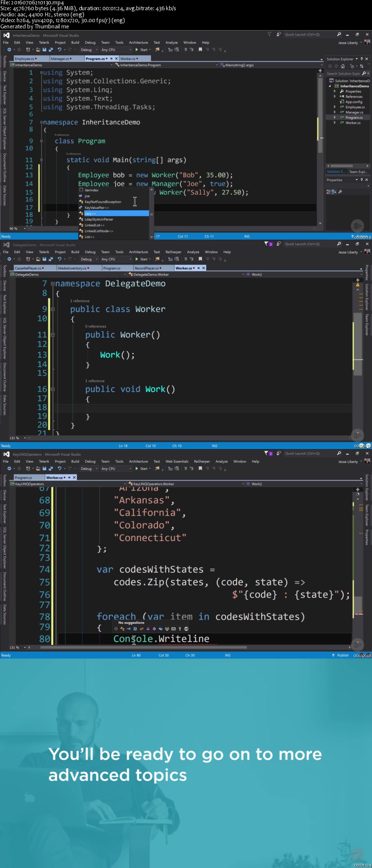Collapse Work() method region in DelegateDemo
Image resolution: width=372 pixels, height=868 pixels.
(53, 389)
